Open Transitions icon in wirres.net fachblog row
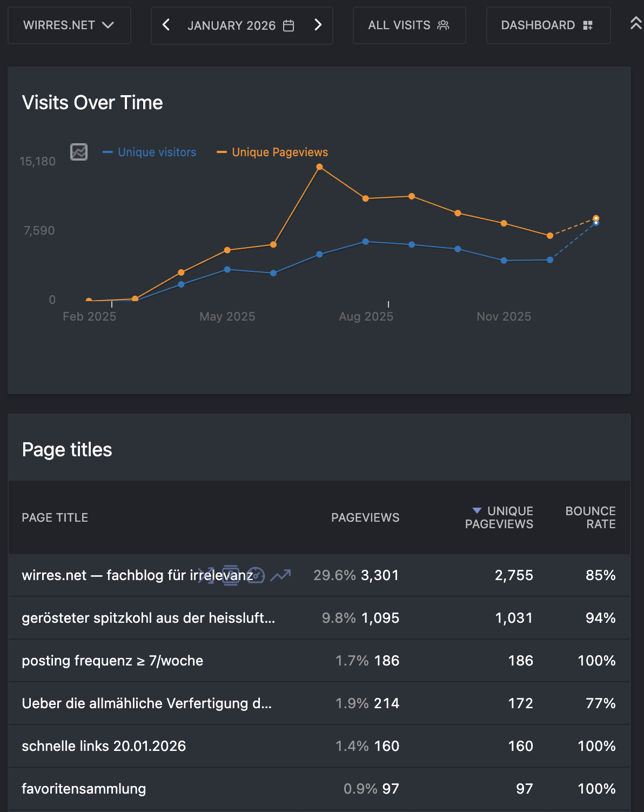This screenshot has height=812, width=644. coord(206,575)
